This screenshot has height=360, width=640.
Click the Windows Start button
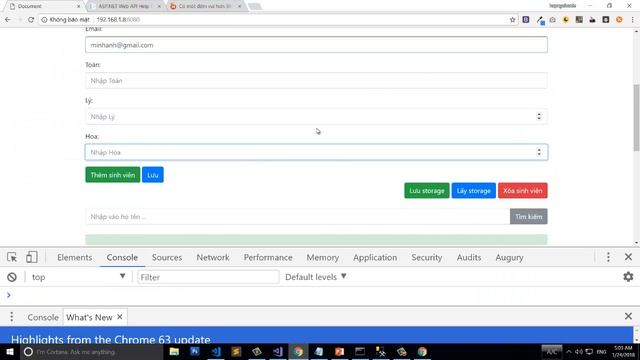(10, 351)
